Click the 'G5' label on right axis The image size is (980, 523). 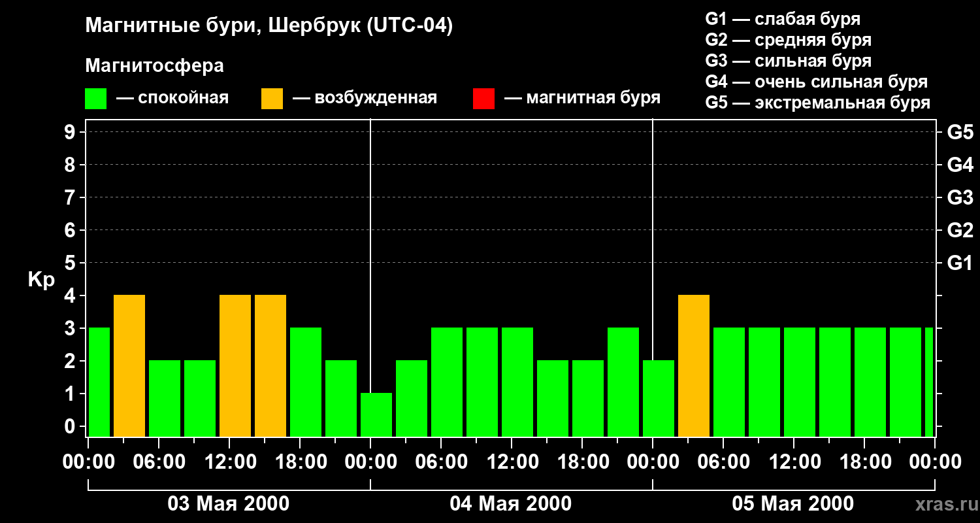coord(960,133)
